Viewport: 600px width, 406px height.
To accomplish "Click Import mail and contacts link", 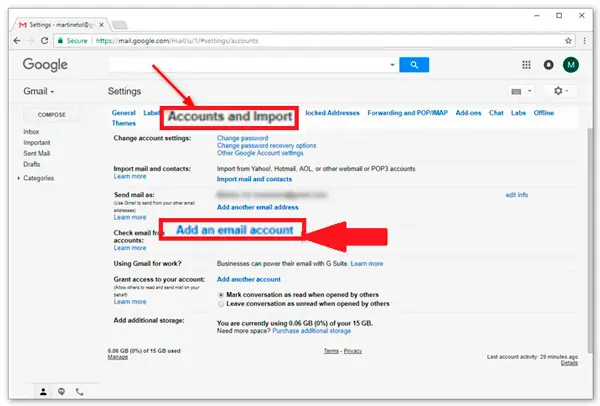I will coord(254,179).
